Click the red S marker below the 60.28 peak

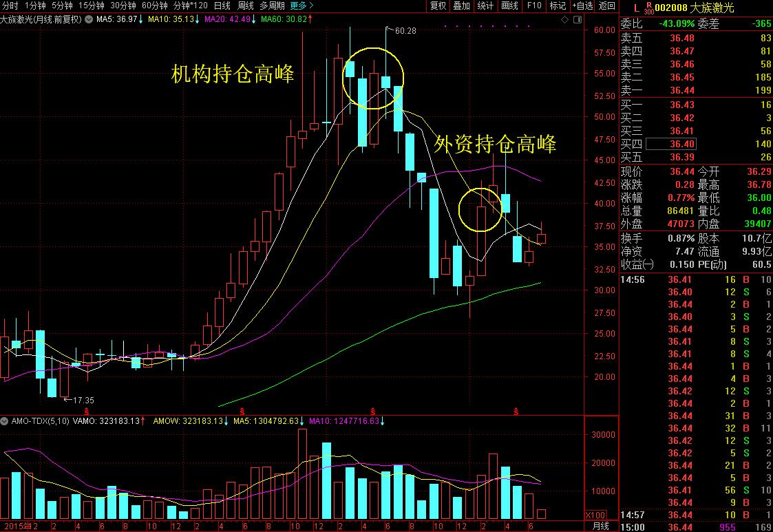(x=373, y=411)
